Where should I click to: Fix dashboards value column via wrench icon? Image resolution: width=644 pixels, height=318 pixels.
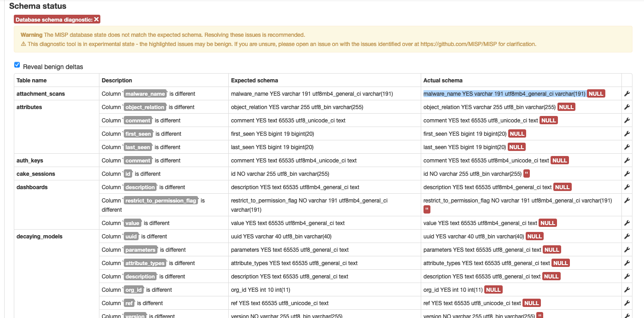click(627, 223)
